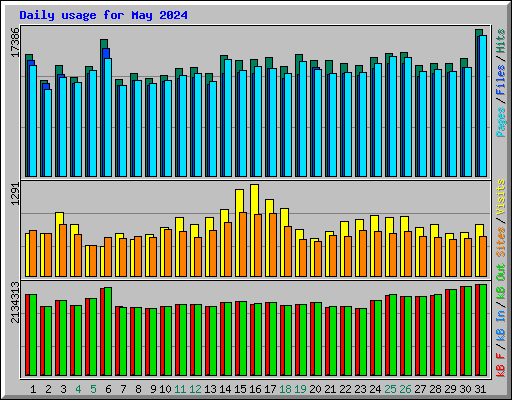Select green weekend day 25 label
Viewport: 512px width, 400px height.
tap(390, 389)
